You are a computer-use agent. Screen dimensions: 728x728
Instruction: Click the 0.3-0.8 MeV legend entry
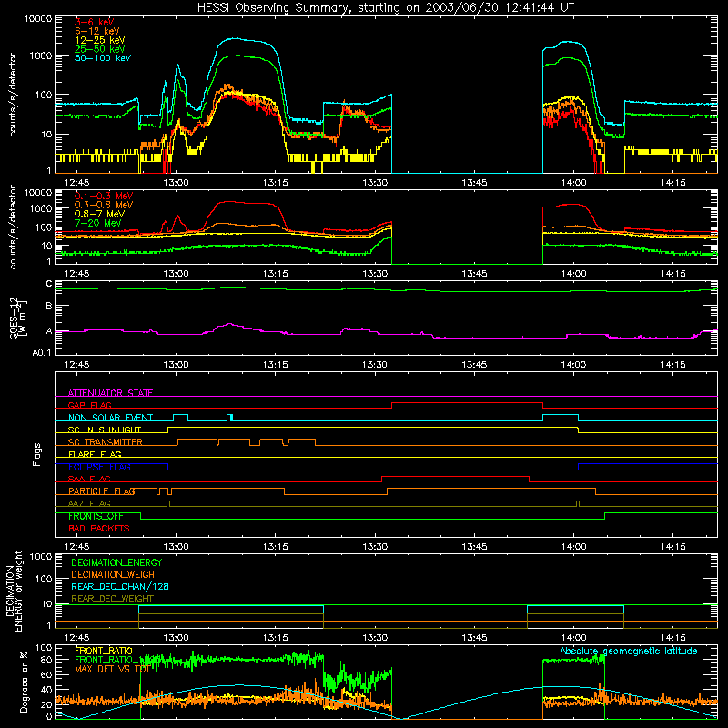click(104, 205)
